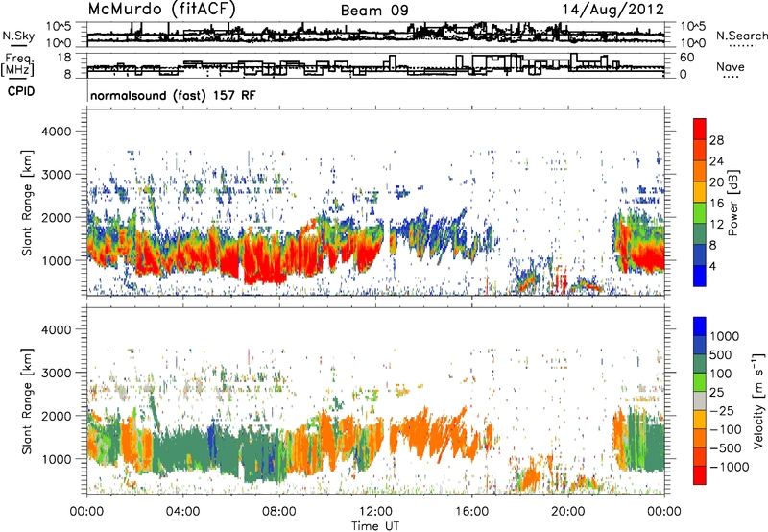This screenshot has height=532, width=768.
Task: Click the right 10^0 noise axis tick
Action: coord(693,43)
